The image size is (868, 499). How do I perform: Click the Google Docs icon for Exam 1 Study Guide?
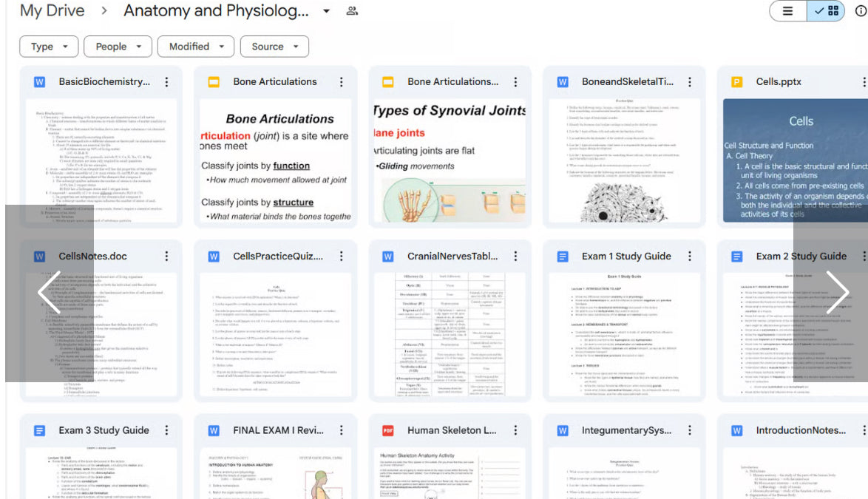pyautogui.click(x=563, y=257)
